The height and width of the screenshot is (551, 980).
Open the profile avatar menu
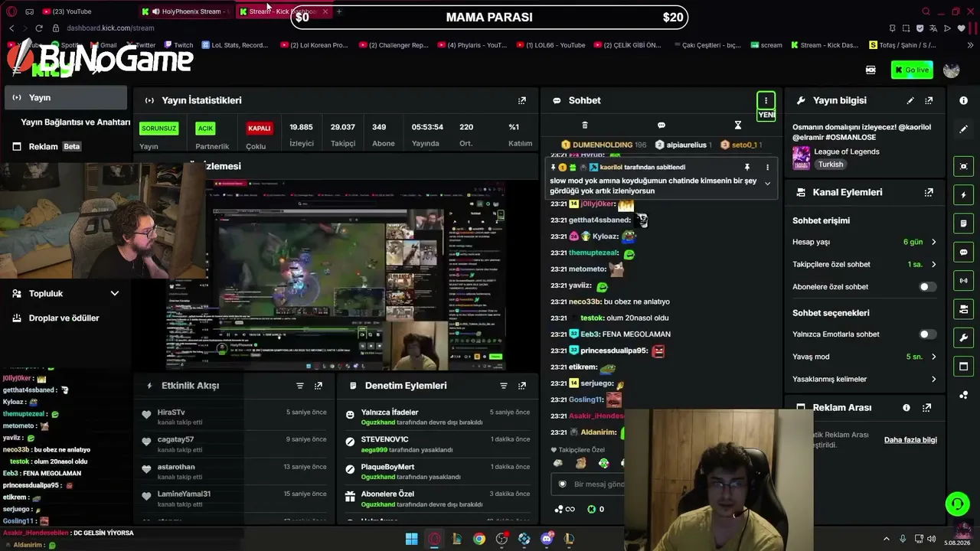click(x=952, y=70)
